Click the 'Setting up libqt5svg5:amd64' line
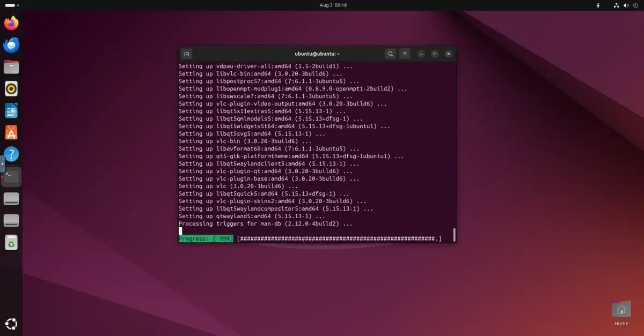This screenshot has height=336, width=644. click(252, 133)
